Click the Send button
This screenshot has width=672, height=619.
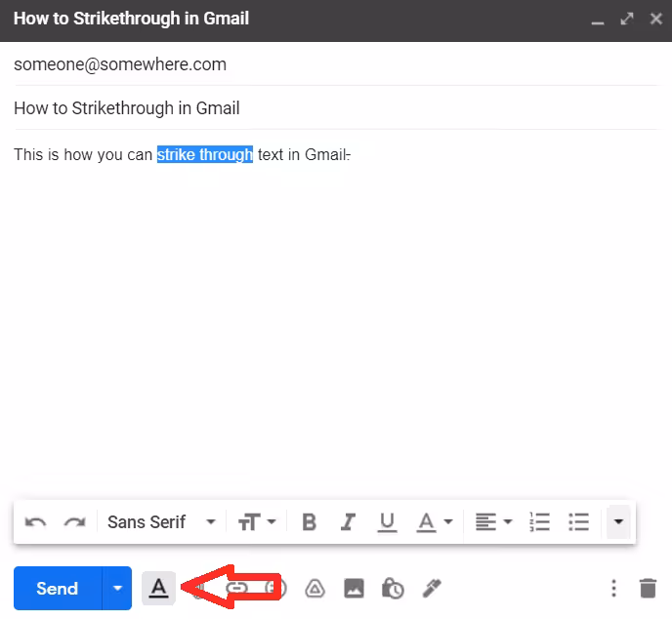click(58, 588)
